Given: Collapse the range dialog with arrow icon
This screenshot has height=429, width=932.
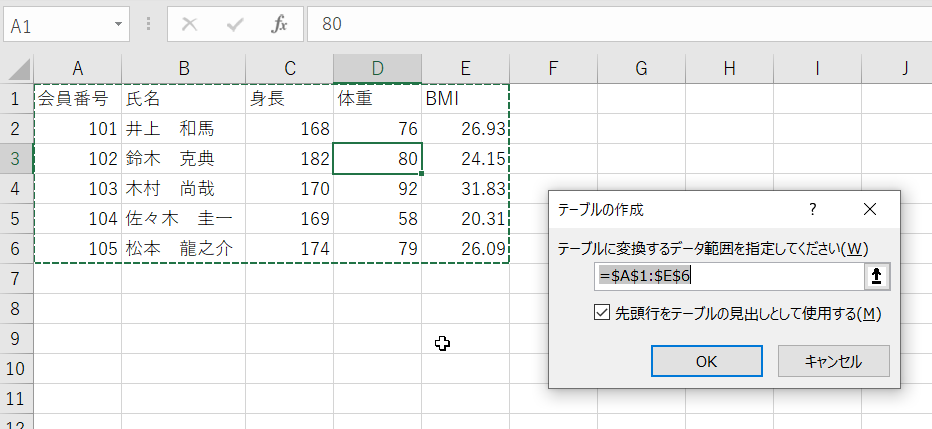Looking at the screenshot, I should point(877,277).
